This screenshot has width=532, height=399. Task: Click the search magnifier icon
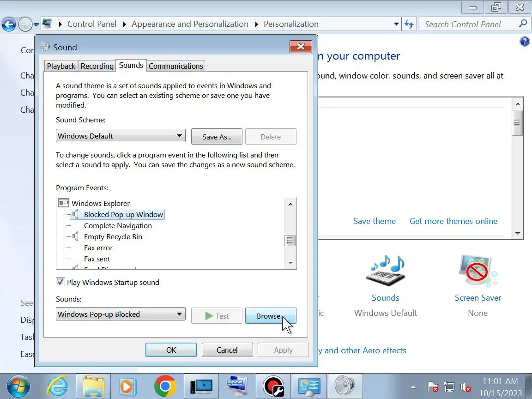[523, 24]
